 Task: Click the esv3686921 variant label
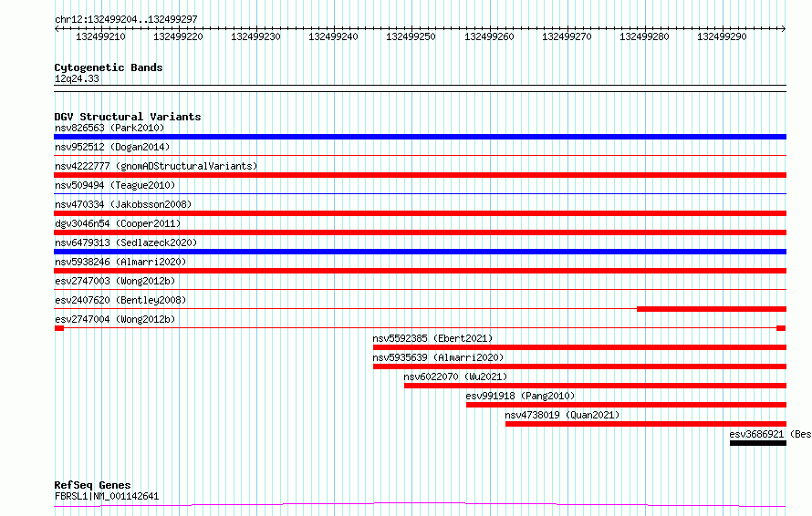point(756,434)
